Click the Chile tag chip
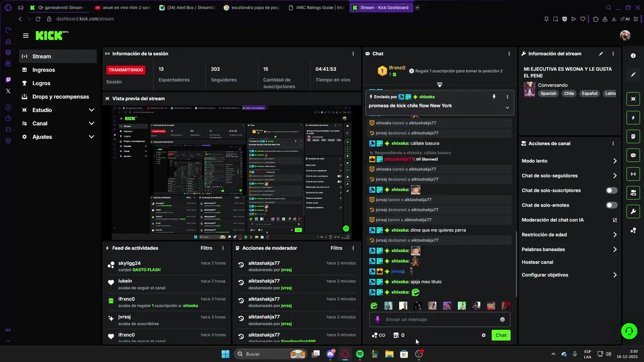Viewport: 644px width, 362px height. pos(569,94)
